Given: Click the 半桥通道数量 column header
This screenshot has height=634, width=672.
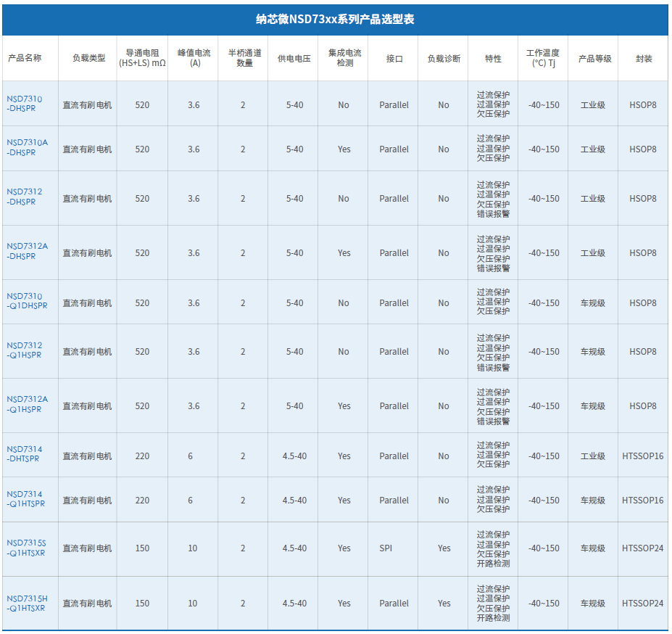Looking at the screenshot, I should click(245, 58).
